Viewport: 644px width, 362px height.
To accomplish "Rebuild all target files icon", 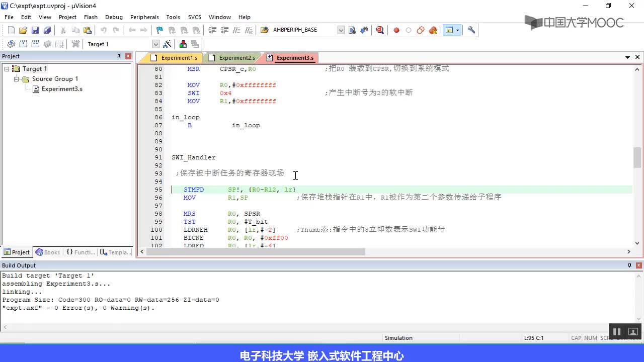I will point(35,44).
